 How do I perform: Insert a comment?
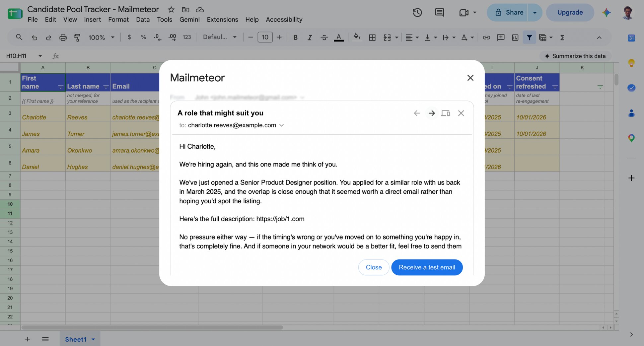(x=501, y=37)
